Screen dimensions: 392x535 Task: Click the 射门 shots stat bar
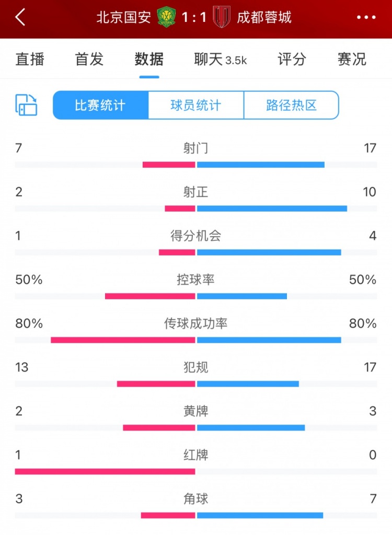pos(196,165)
